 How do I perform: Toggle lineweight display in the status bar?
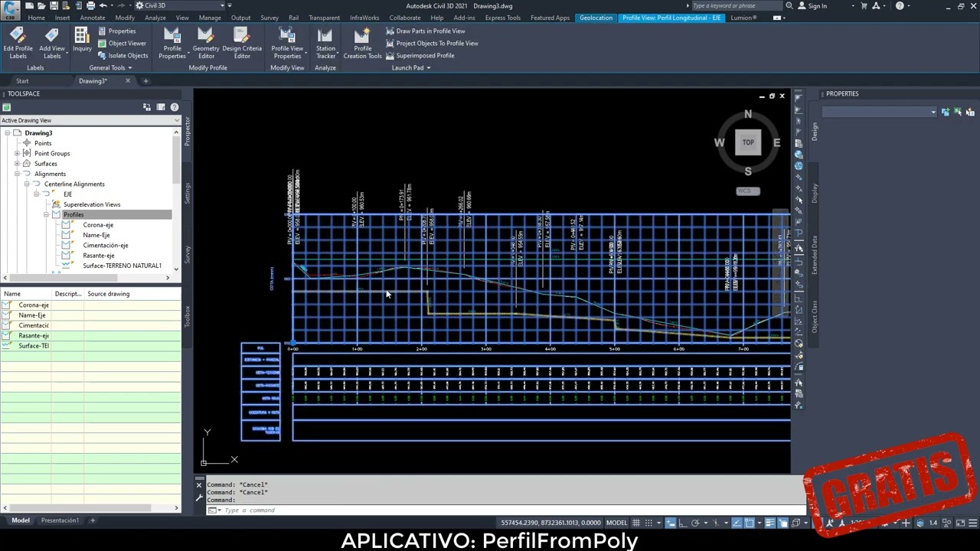[770, 523]
